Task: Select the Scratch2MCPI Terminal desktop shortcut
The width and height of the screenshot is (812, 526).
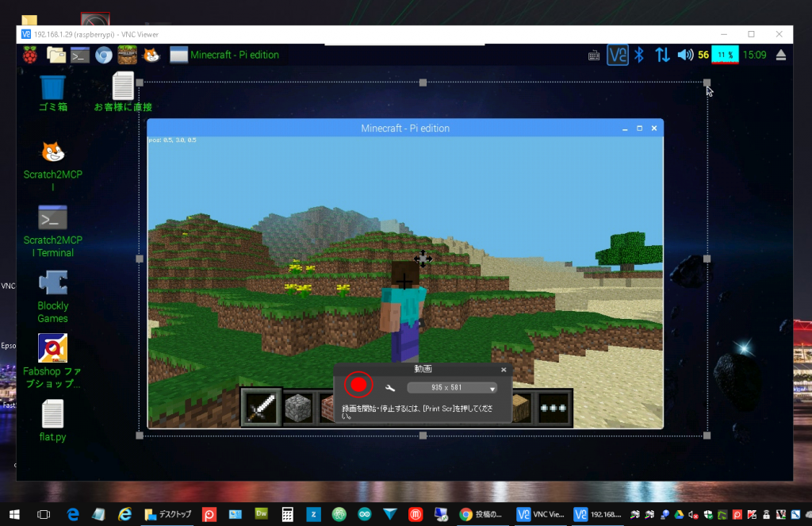Action: [53, 232]
